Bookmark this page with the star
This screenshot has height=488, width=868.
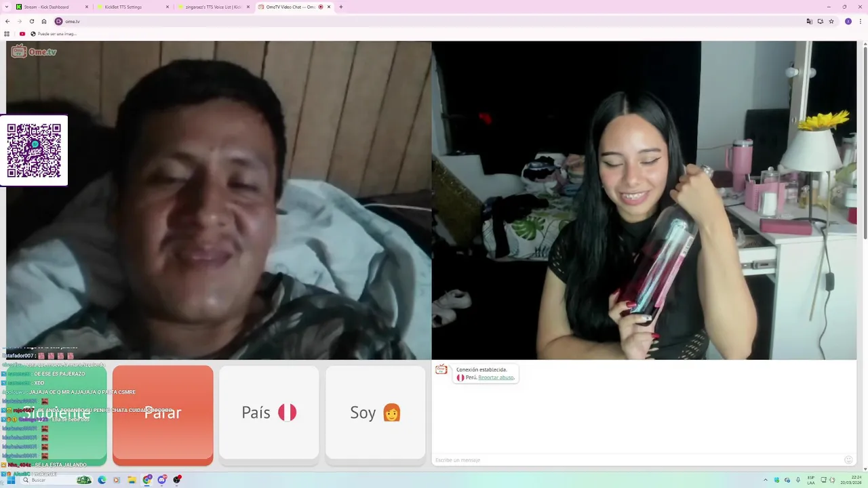[831, 21]
